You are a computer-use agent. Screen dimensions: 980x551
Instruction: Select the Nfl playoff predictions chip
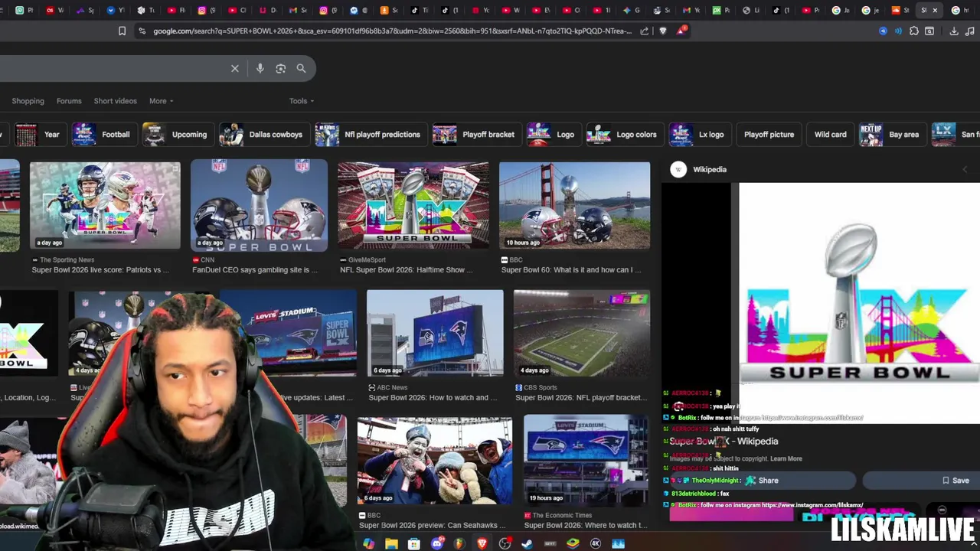(x=370, y=135)
